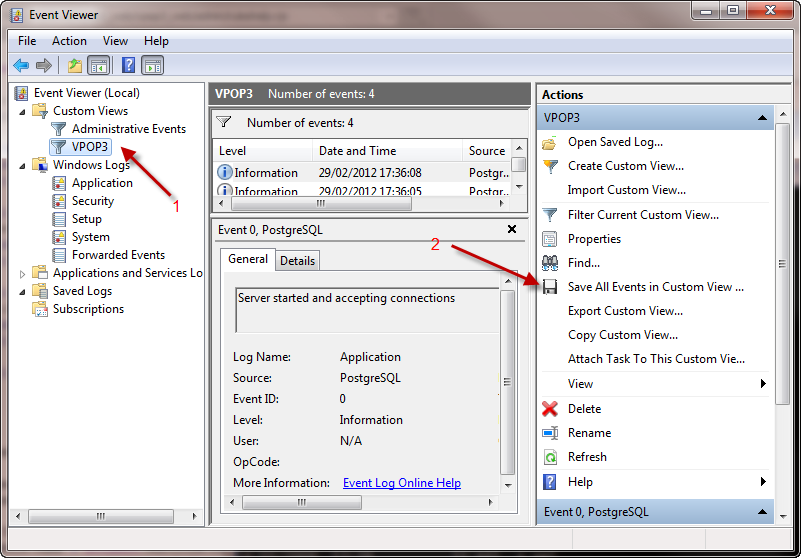Click the Filter Current Custom View funnel icon

550,215
